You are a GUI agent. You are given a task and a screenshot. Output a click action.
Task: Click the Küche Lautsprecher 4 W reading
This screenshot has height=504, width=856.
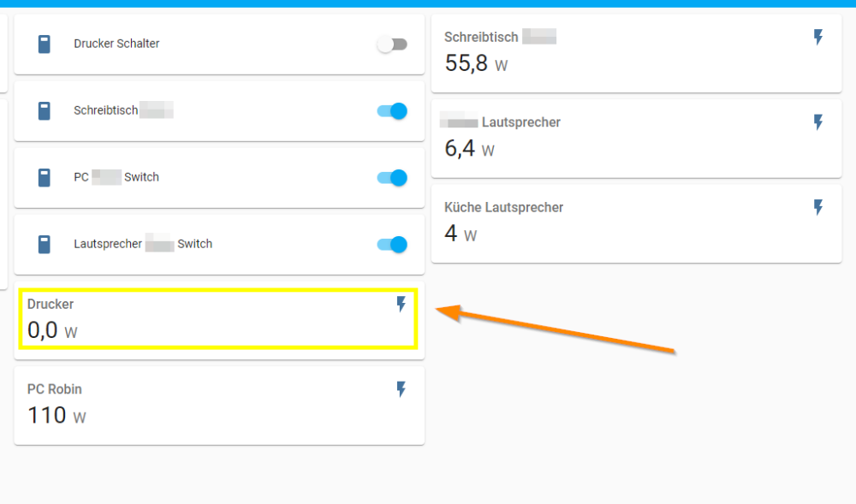click(461, 234)
